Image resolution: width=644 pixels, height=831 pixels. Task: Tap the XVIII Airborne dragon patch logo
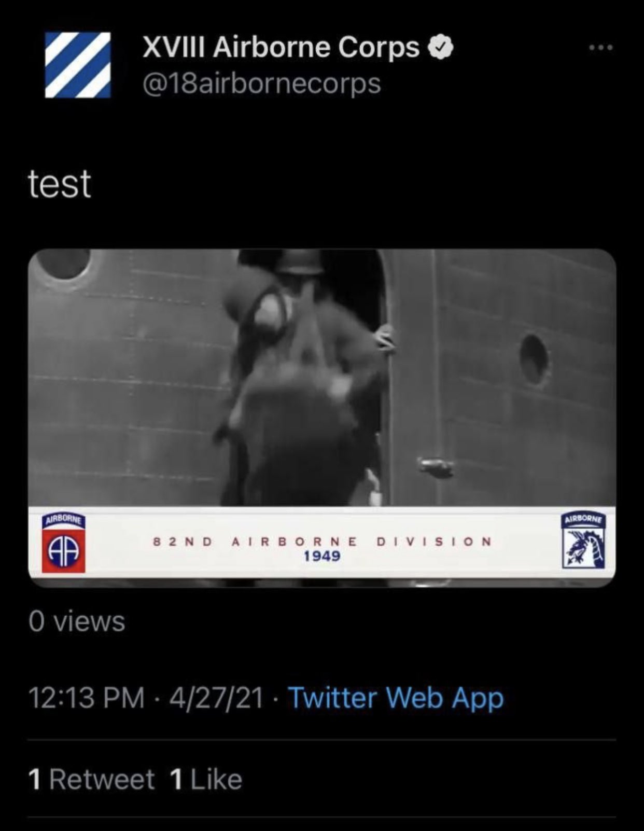(583, 541)
